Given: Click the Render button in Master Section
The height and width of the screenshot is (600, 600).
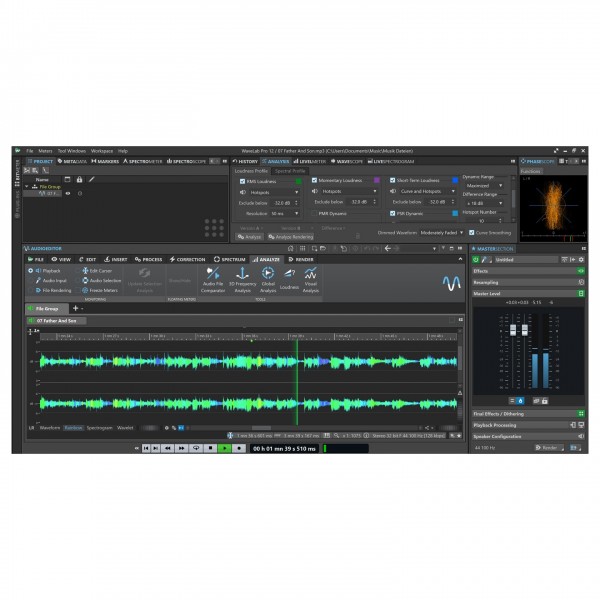Looking at the screenshot, I should click(549, 447).
